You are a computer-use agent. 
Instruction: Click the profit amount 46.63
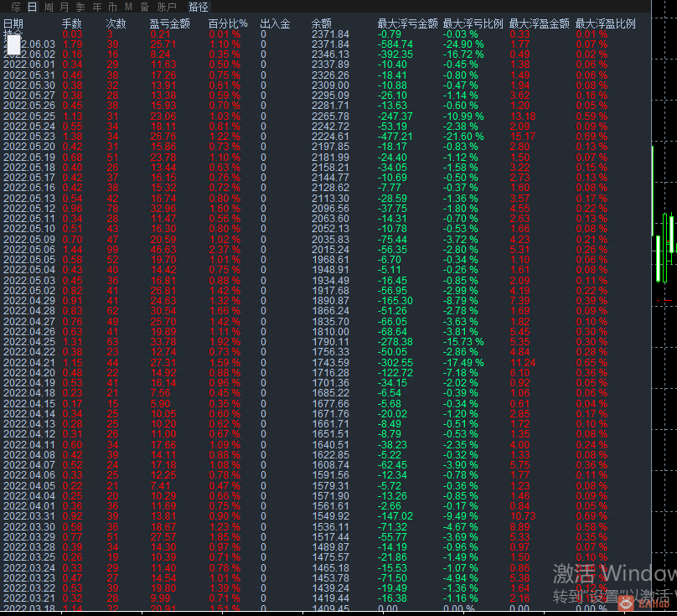click(163, 250)
